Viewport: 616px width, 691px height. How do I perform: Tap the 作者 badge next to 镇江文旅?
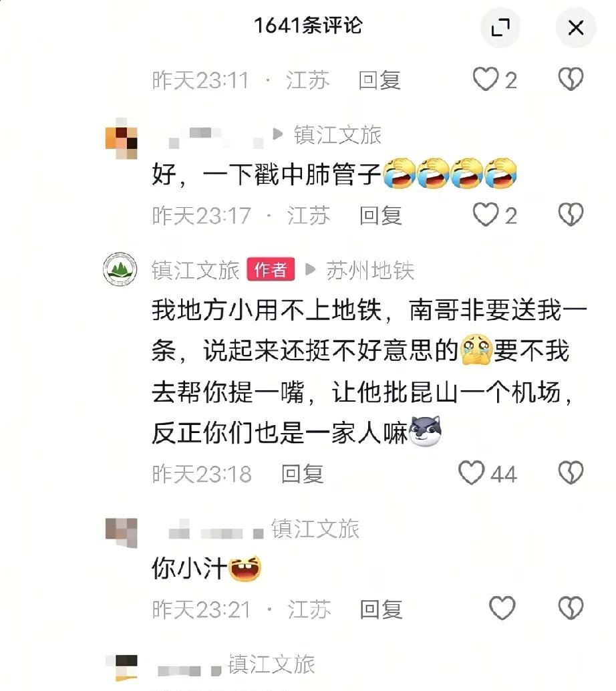click(271, 269)
